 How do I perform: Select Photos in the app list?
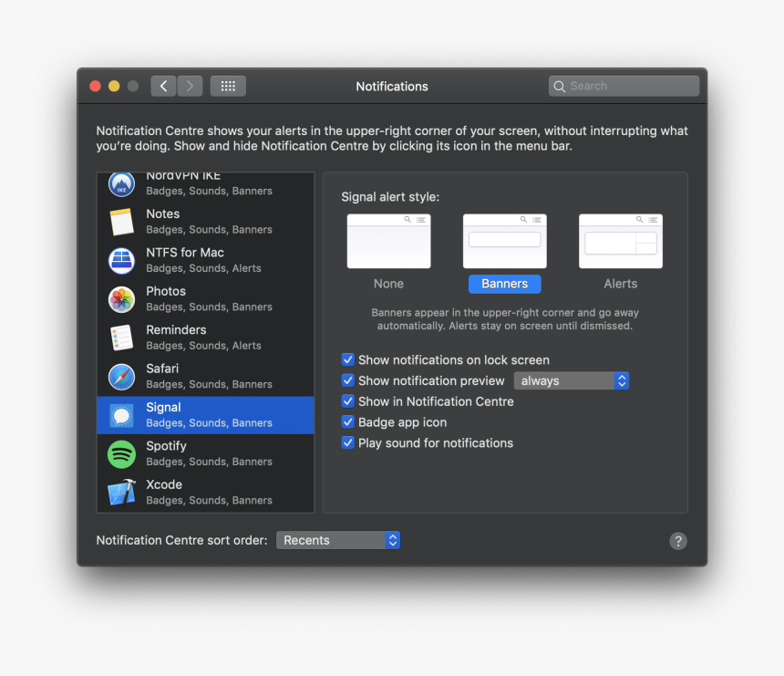click(x=205, y=299)
